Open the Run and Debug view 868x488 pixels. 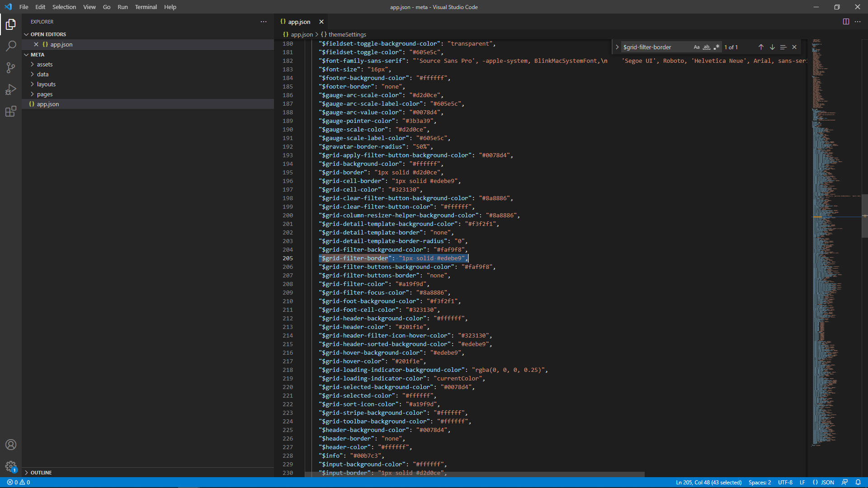11,89
